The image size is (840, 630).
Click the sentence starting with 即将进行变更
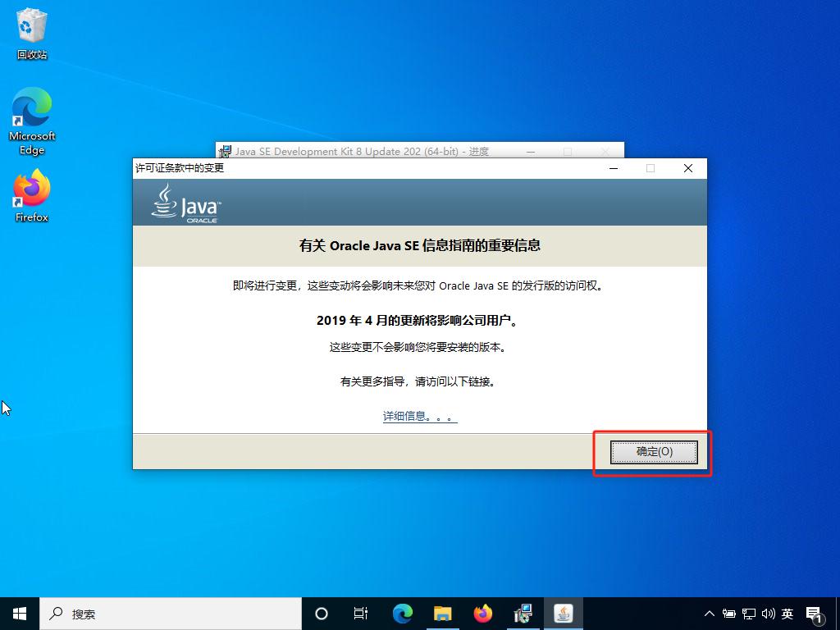pyautogui.click(x=419, y=285)
